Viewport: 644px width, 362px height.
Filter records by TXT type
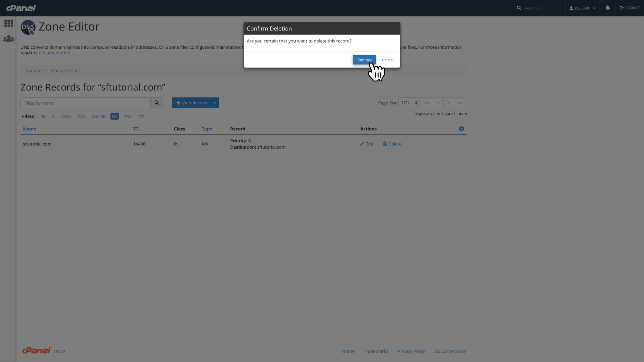click(141, 116)
